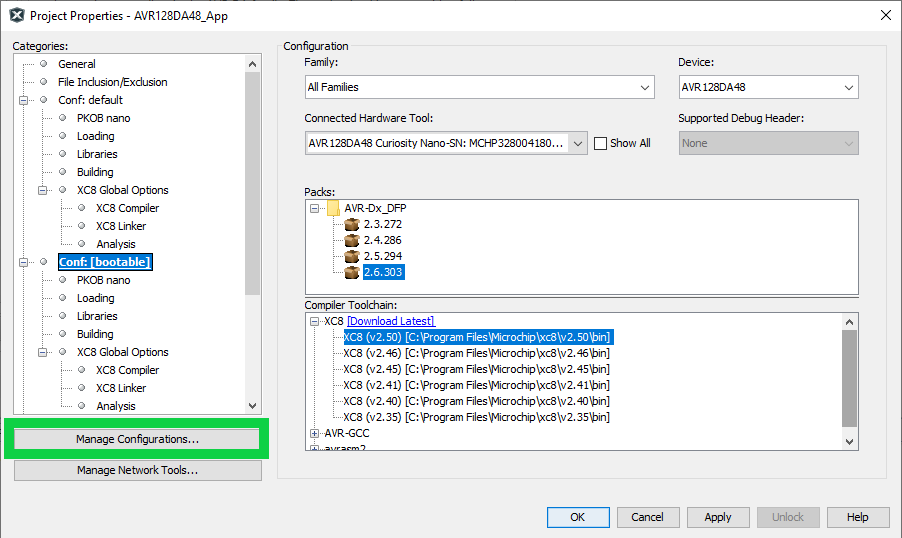Screen dimensions: 902x538
Task: Collapse the Conf: default tree node
Action: (24, 100)
